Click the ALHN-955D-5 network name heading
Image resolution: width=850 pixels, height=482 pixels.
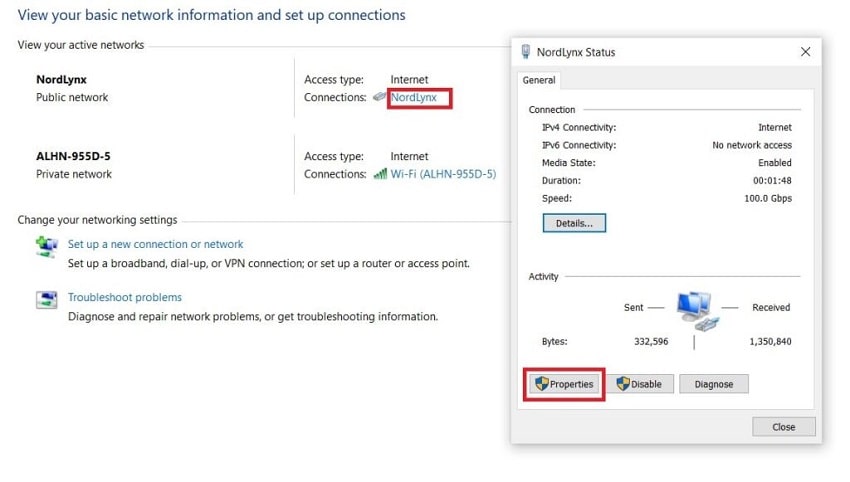pos(73,156)
